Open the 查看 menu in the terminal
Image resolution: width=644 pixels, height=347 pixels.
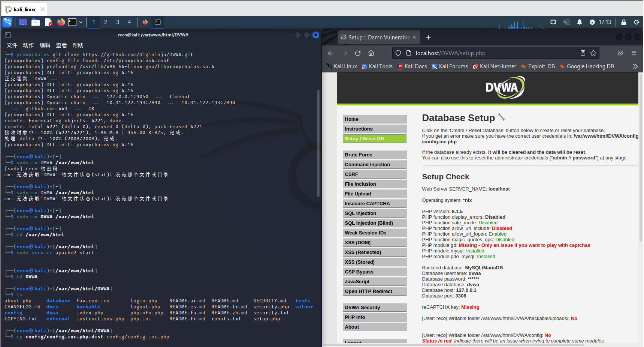(x=61, y=45)
